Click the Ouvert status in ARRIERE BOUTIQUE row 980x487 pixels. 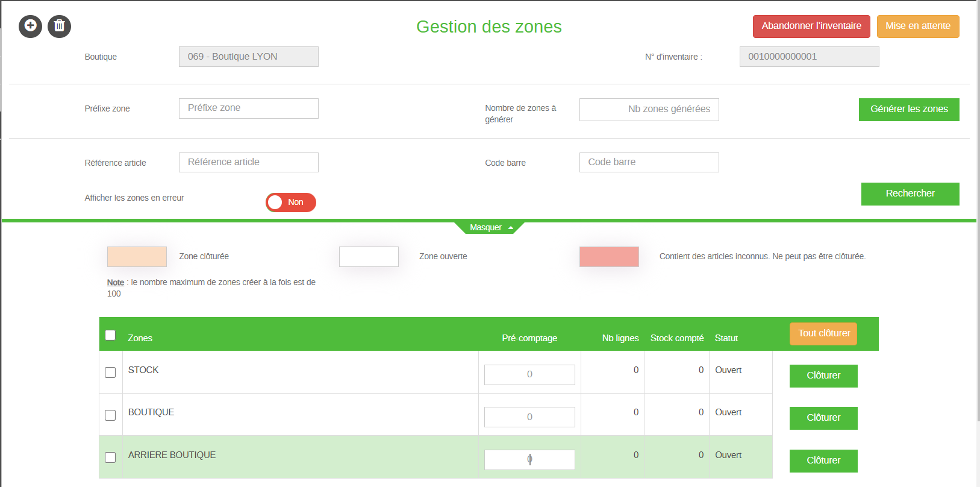pos(728,455)
